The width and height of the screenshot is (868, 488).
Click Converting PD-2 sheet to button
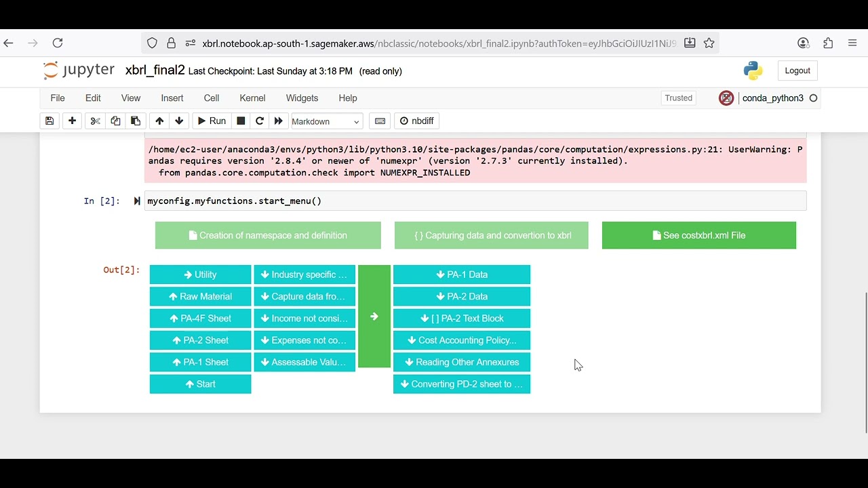(x=462, y=384)
